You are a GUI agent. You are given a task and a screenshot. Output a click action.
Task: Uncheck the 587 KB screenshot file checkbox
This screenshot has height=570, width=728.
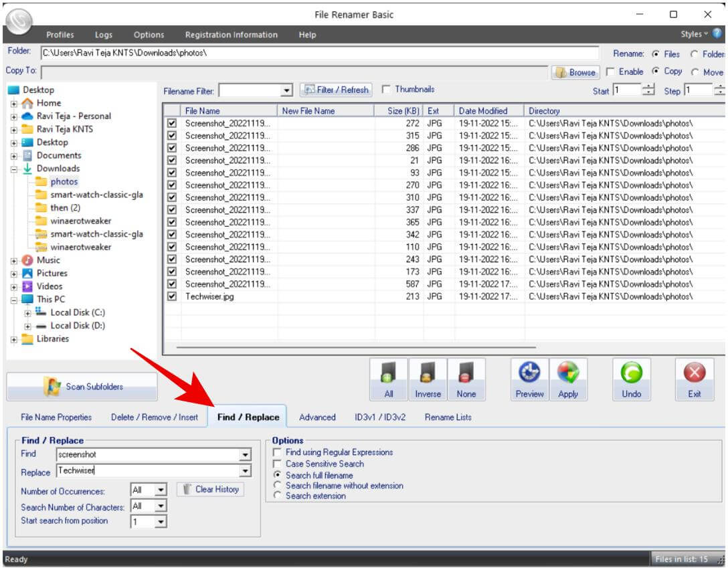coord(172,284)
